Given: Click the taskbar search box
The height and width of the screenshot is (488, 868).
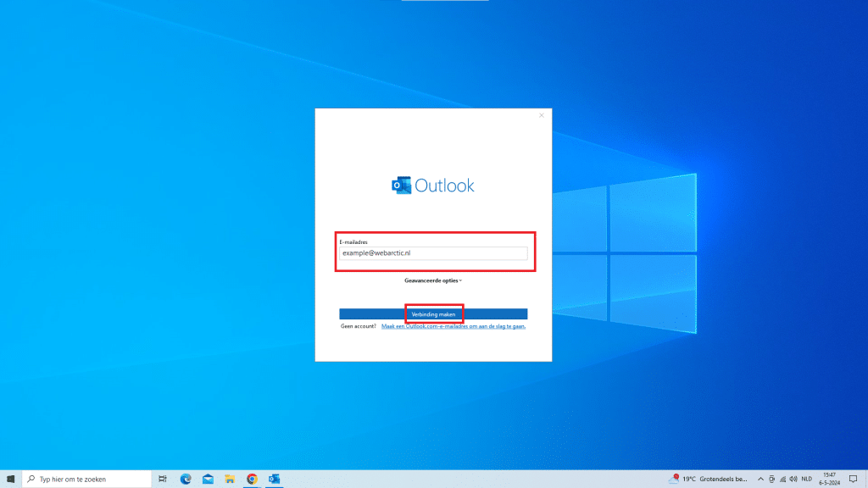Looking at the screenshot, I should click(85, 479).
